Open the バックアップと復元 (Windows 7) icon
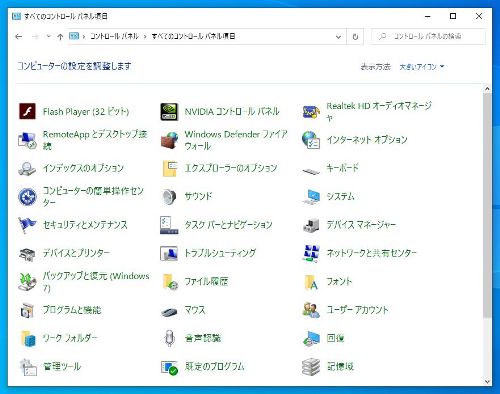The height and width of the screenshot is (394, 500). click(27, 282)
